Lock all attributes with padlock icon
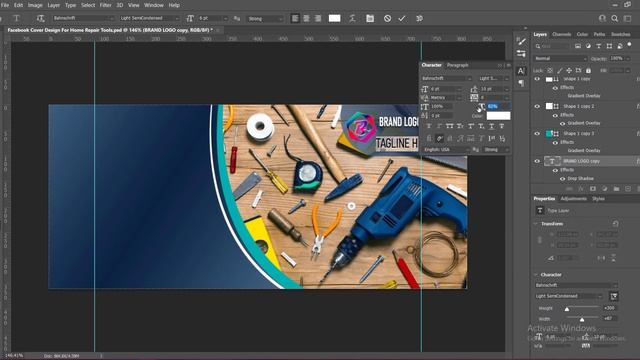 point(588,71)
